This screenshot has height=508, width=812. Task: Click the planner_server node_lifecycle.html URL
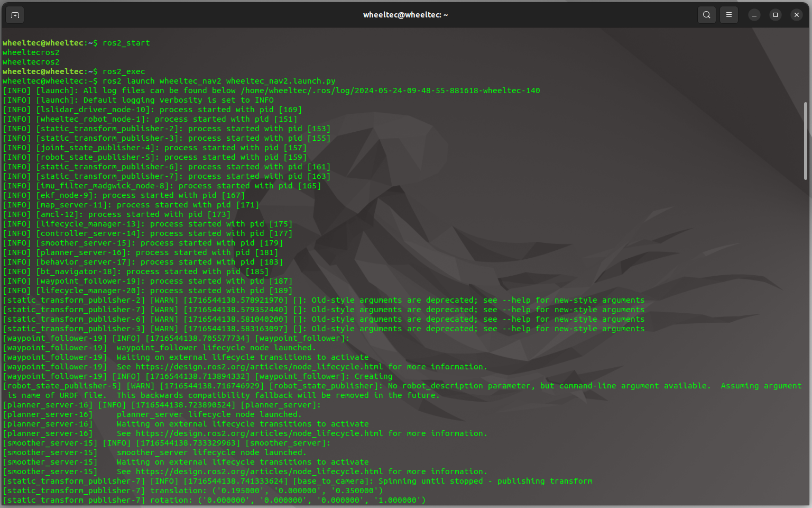point(259,433)
